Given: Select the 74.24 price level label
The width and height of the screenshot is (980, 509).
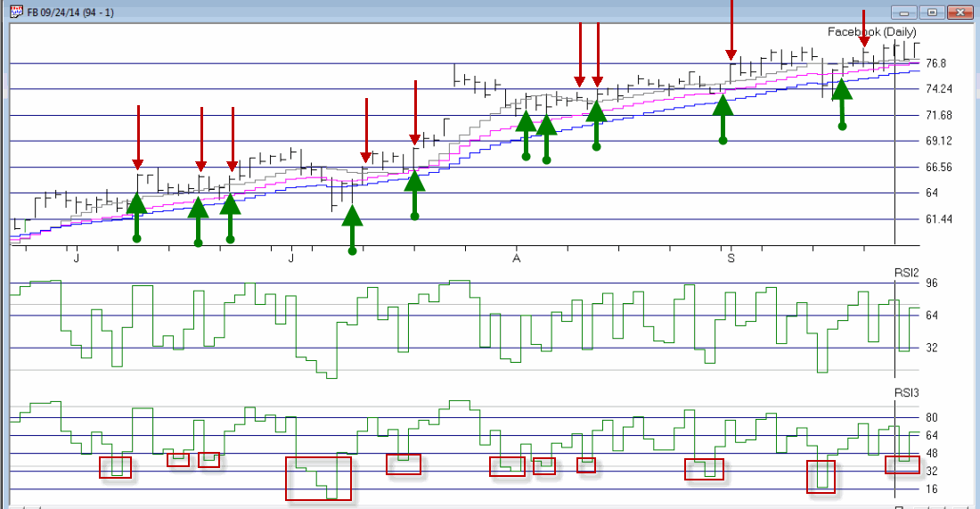Looking at the screenshot, I should [939, 89].
